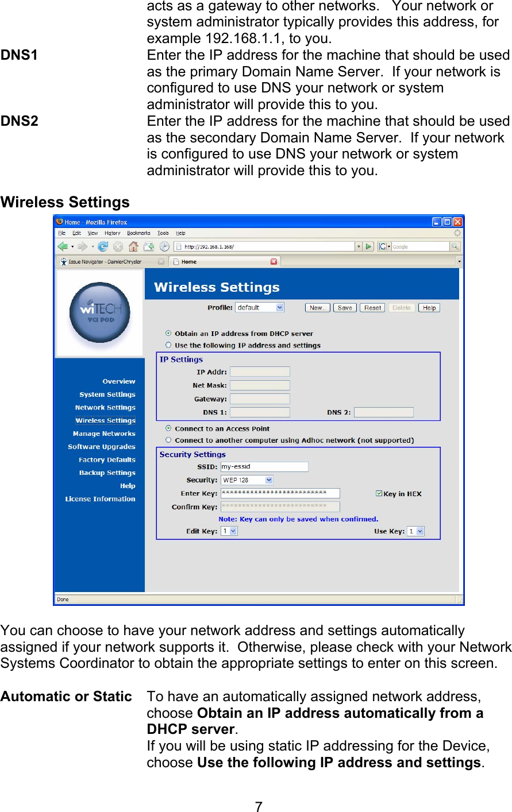Click the IP Addr field
Image resolution: width=512 pixels, height=812 pixels.
click(x=260, y=372)
